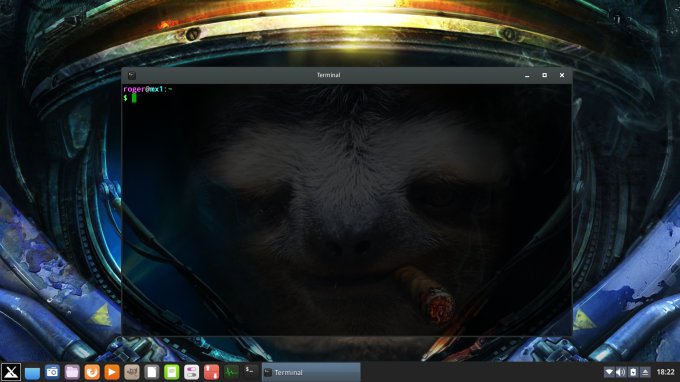Open the battery power manager icon
This screenshot has height=382, width=680.
pos(633,372)
